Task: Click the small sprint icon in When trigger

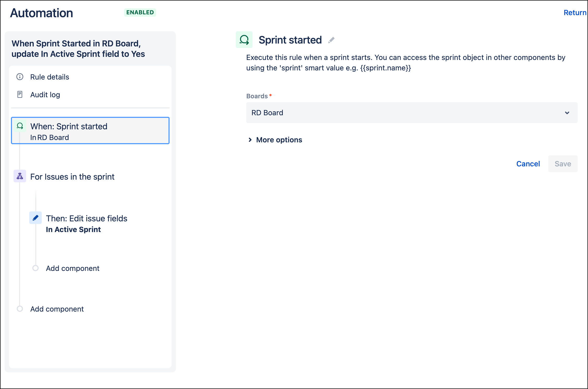Action: pos(20,126)
